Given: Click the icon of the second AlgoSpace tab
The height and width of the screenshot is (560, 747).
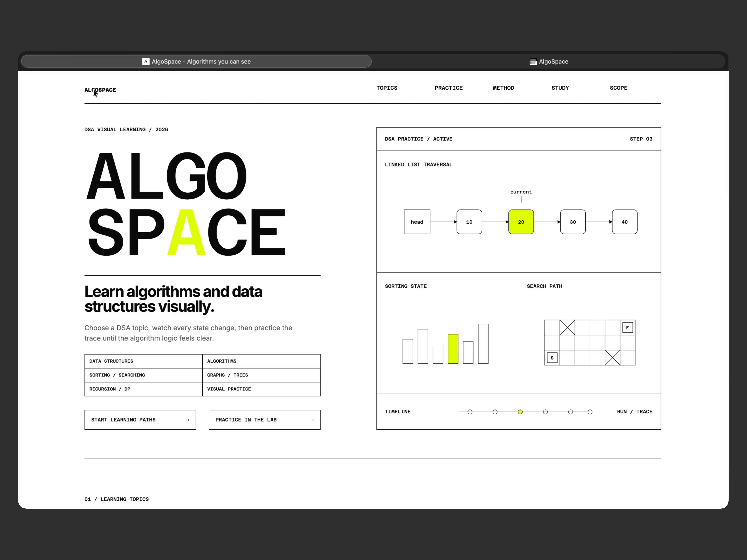Looking at the screenshot, I should (x=533, y=61).
